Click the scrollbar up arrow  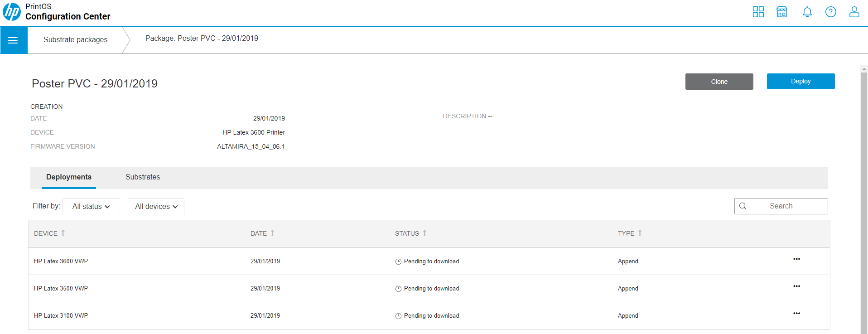pyautogui.click(x=864, y=69)
